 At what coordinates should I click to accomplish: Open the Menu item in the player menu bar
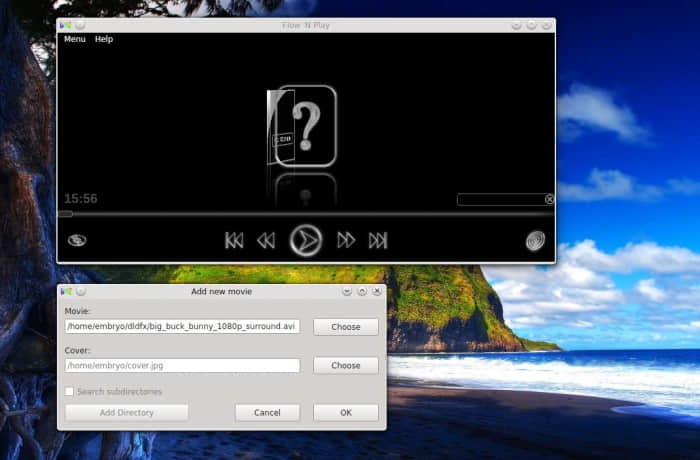click(75, 39)
